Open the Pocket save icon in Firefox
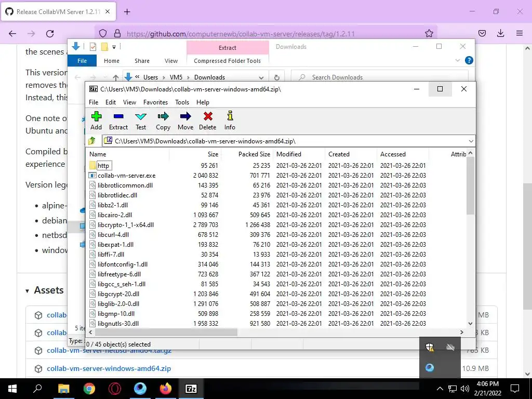 tap(482, 33)
